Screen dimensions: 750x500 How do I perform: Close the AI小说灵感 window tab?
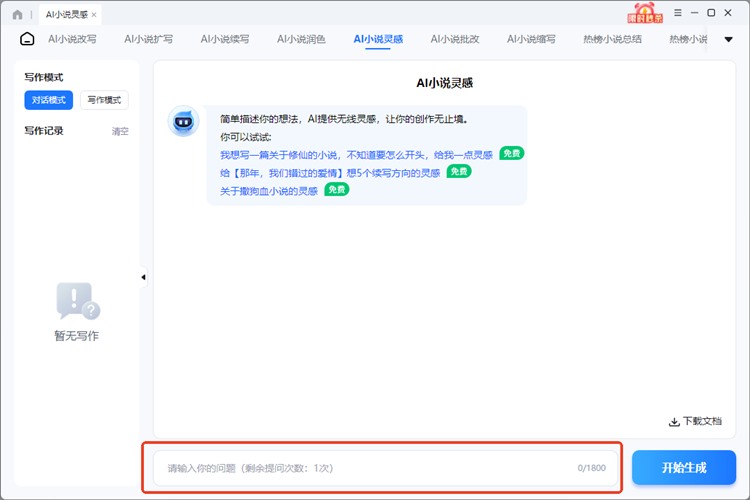[x=94, y=15]
